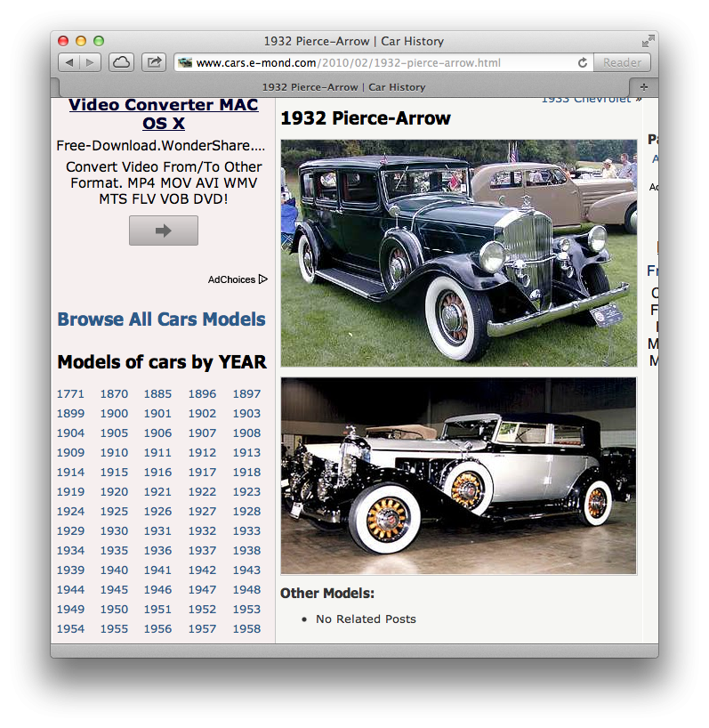
Task: Open the 1953 year link
Action: click(x=246, y=609)
